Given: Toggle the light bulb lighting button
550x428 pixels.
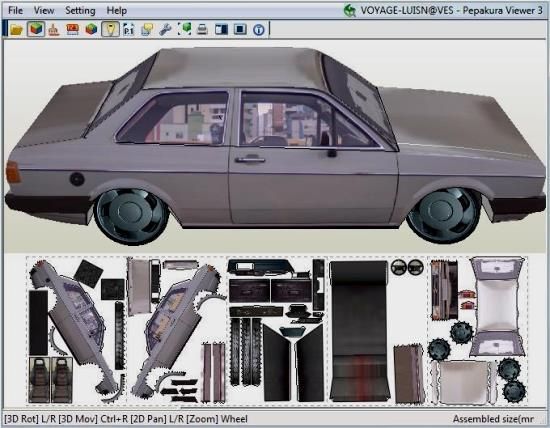Looking at the screenshot, I should [x=110, y=29].
